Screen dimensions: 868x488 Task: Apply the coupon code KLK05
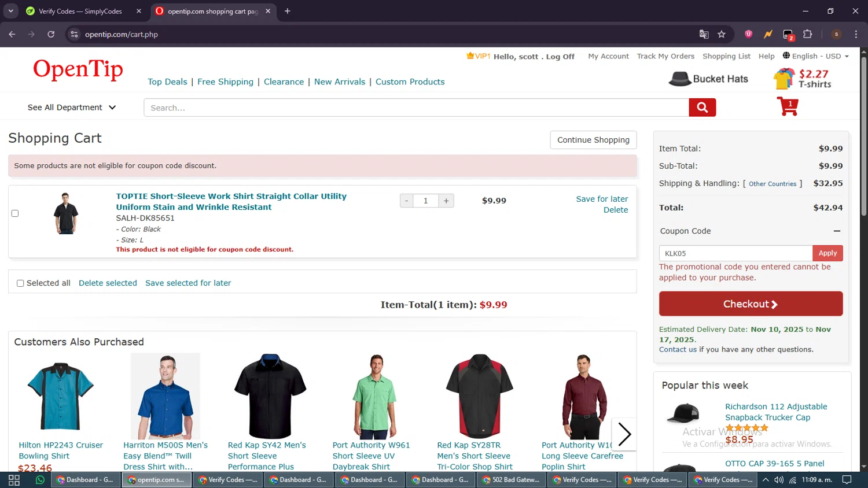[827, 253]
